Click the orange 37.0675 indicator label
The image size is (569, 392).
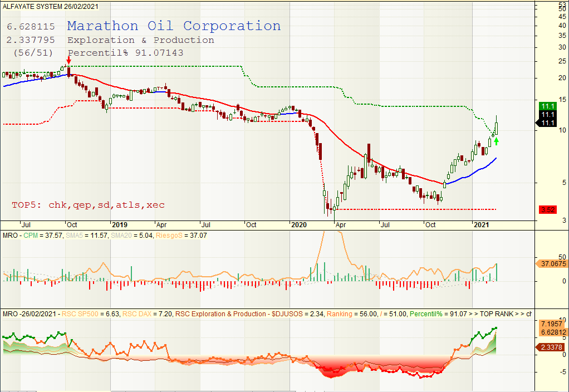552,263
